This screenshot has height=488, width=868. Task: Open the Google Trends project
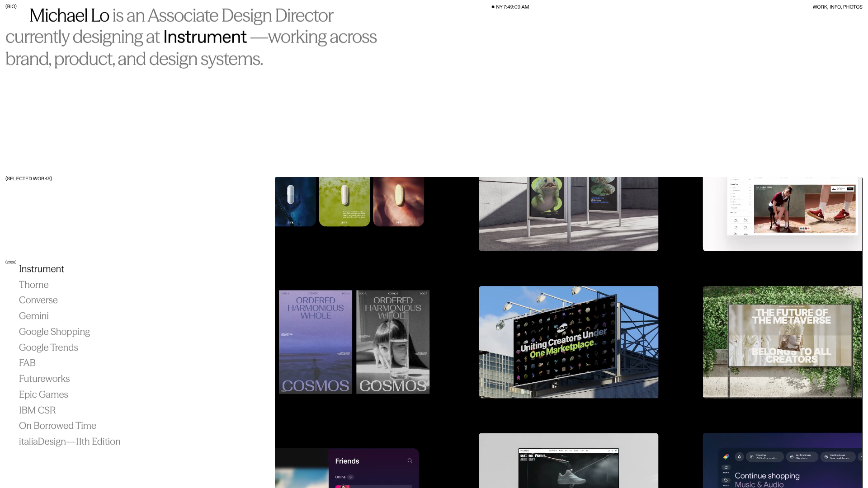click(48, 347)
